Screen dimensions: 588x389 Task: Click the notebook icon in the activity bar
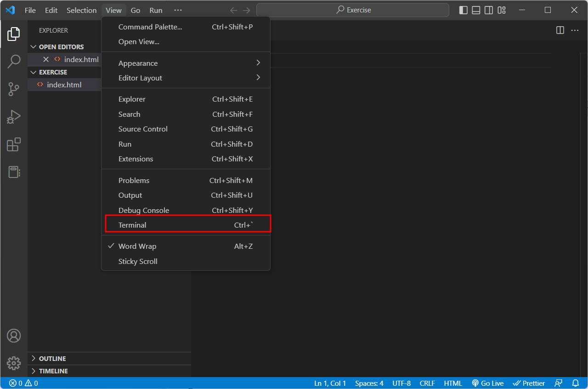[x=14, y=172]
